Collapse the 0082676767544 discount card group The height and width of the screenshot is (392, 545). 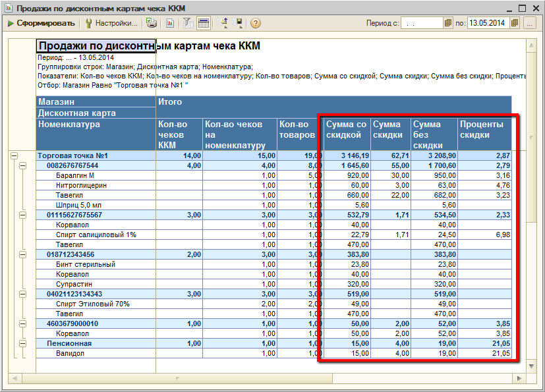click(23, 166)
